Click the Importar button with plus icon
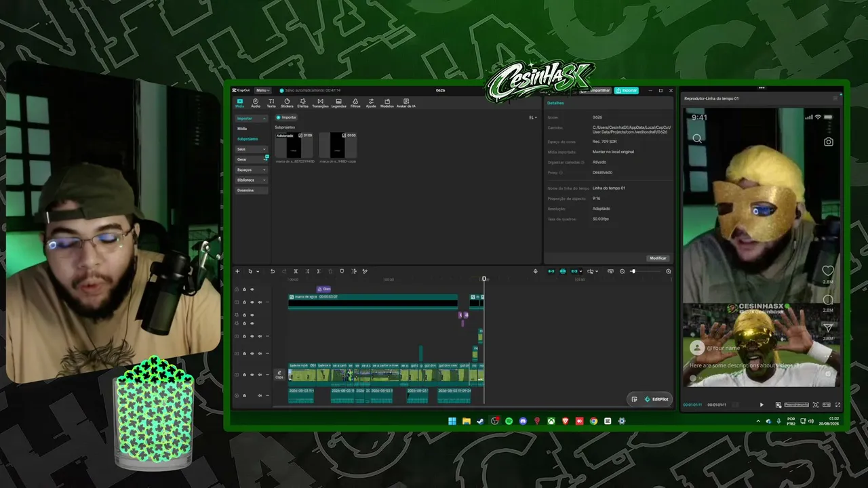 coord(286,117)
